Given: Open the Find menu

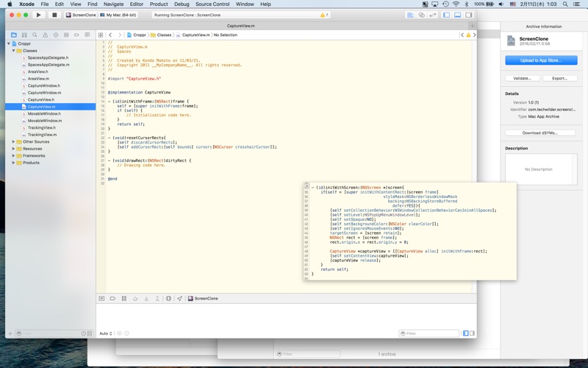Looking at the screenshot, I should coord(93,4).
